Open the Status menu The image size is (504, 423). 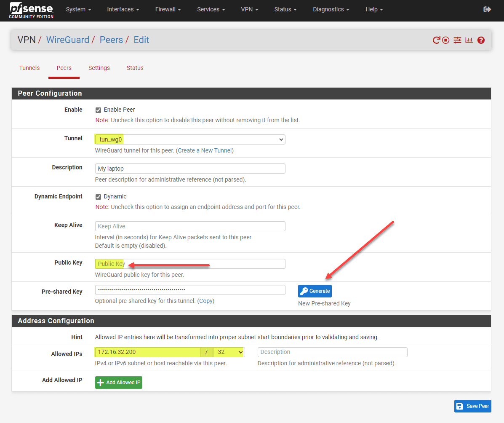click(285, 9)
